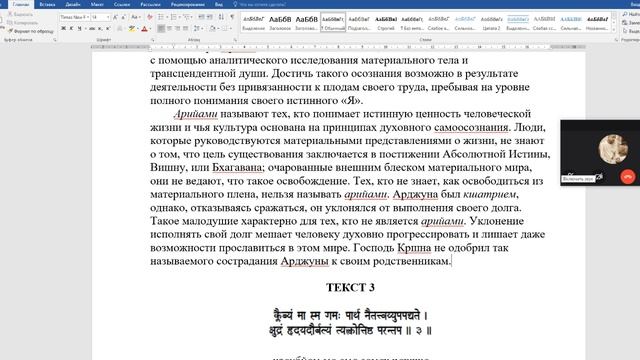This screenshot has width=640, height=360.
Task: Justify the text
Action: click(186, 29)
